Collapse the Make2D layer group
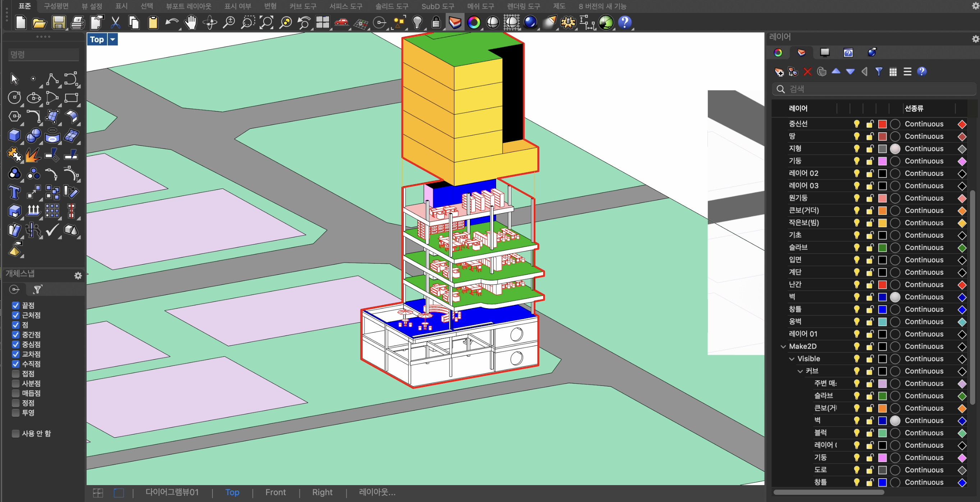This screenshot has width=980, height=502. [783, 346]
